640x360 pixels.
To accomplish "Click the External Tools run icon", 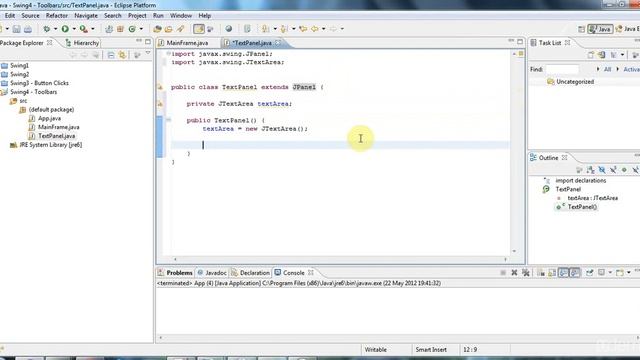I will 84,29.
